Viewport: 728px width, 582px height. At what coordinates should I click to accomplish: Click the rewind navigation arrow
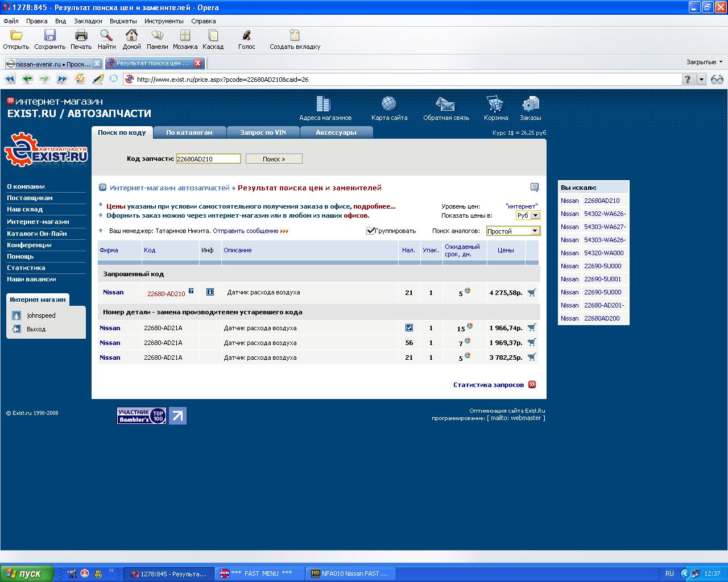tap(10, 79)
